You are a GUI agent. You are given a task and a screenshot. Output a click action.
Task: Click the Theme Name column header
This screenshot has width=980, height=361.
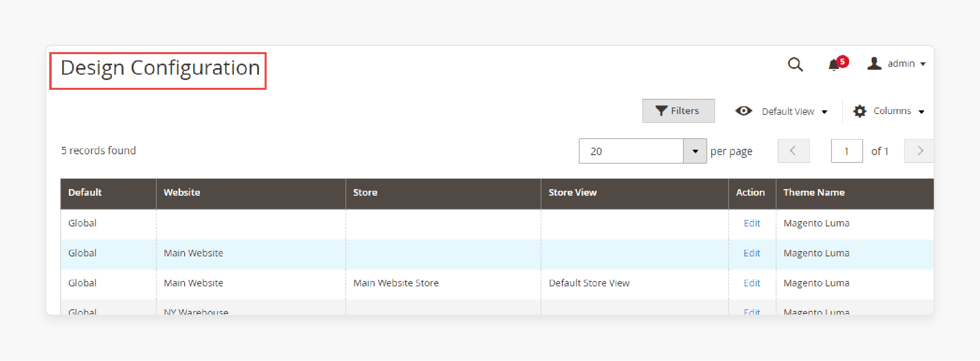tap(855, 193)
